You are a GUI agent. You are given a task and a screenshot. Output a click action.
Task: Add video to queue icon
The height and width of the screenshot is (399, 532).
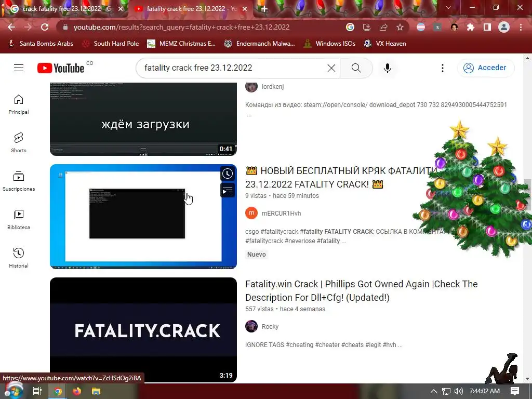pyautogui.click(x=228, y=191)
